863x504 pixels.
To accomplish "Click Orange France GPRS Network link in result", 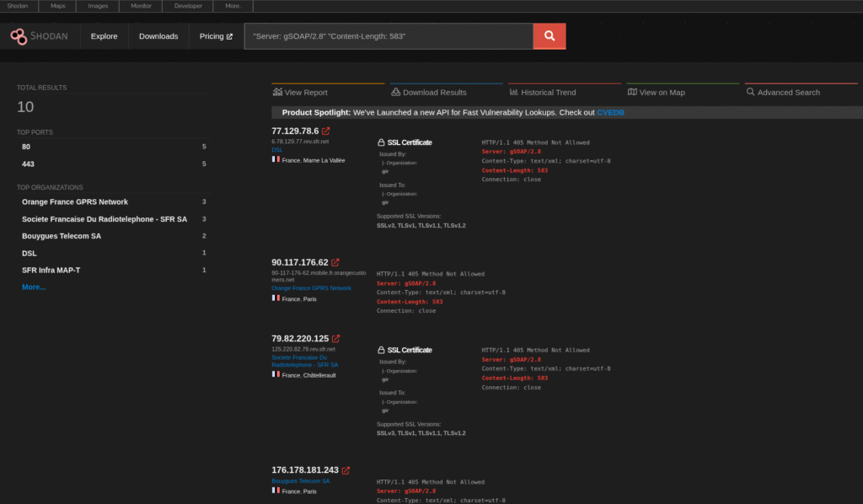I will point(311,287).
